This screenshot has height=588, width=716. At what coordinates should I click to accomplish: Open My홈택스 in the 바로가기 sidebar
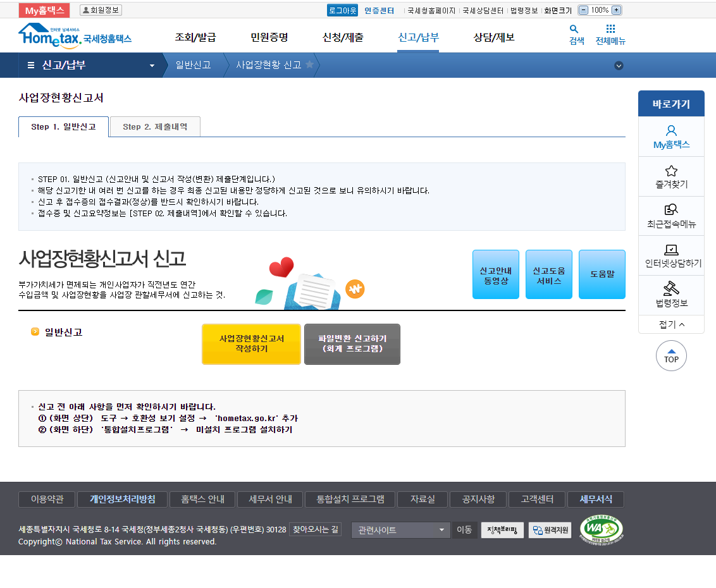click(x=671, y=137)
